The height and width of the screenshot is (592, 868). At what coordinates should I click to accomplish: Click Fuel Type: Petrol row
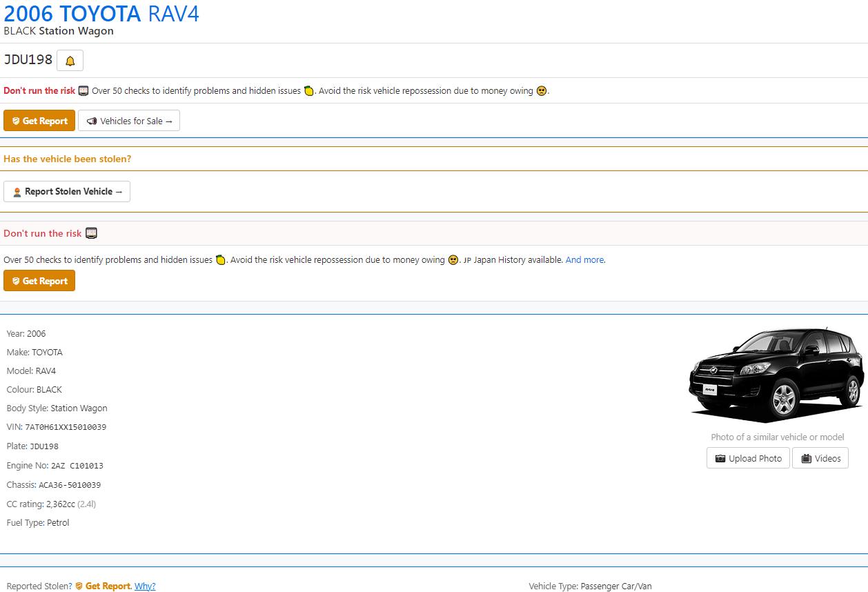click(38, 523)
